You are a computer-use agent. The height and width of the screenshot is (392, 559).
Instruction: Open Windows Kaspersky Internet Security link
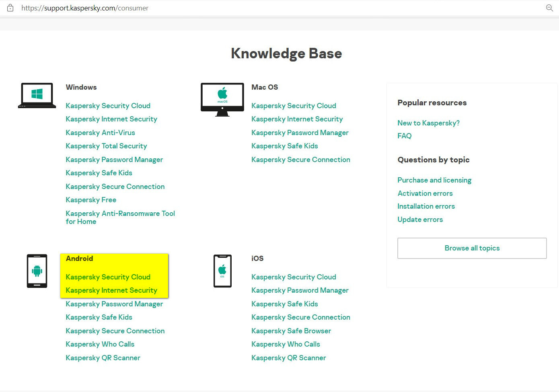(x=111, y=119)
